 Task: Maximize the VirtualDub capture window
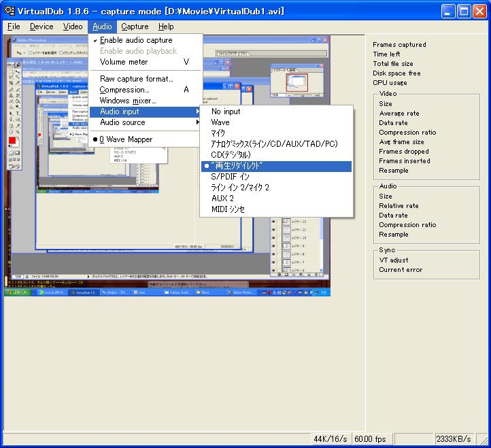click(464, 12)
